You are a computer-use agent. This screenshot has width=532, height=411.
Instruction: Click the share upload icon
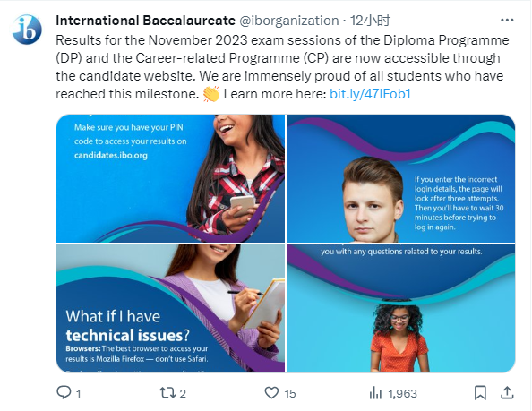pyautogui.click(x=507, y=392)
